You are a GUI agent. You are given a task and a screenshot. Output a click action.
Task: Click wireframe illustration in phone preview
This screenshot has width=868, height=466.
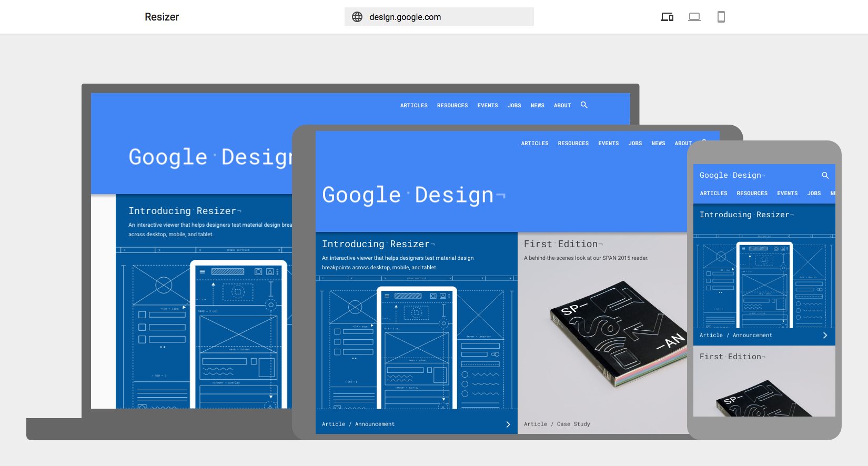(764, 281)
